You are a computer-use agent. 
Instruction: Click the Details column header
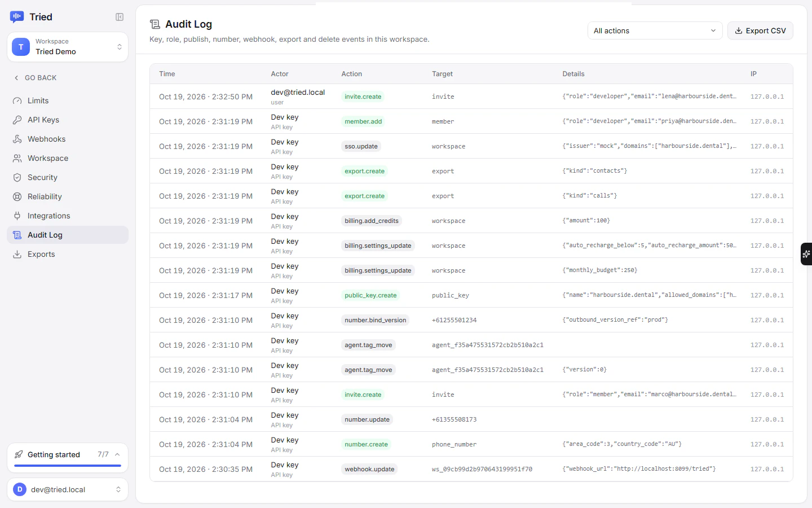point(573,74)
